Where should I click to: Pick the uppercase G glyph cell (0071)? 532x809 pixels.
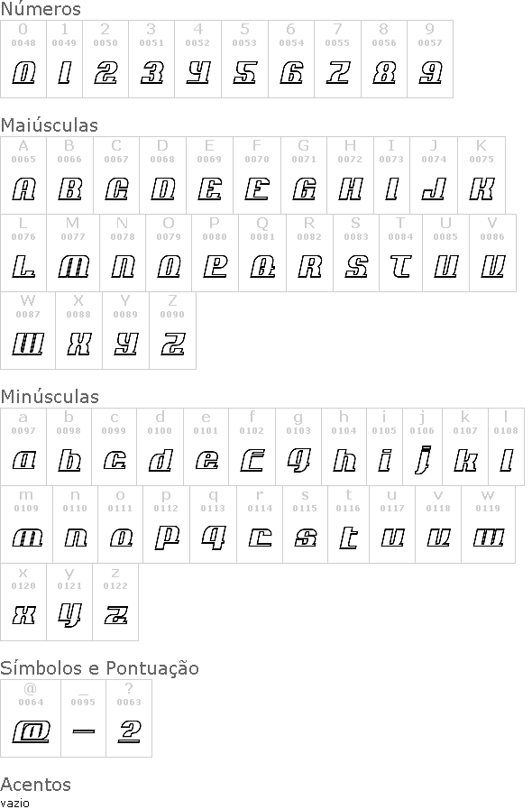point(304,176)
